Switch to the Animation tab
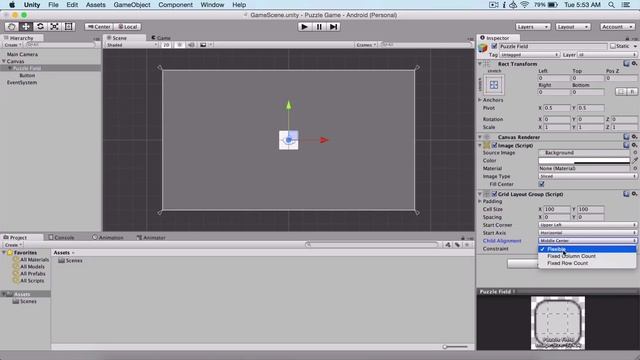The image size is (640, 360). 108,237
